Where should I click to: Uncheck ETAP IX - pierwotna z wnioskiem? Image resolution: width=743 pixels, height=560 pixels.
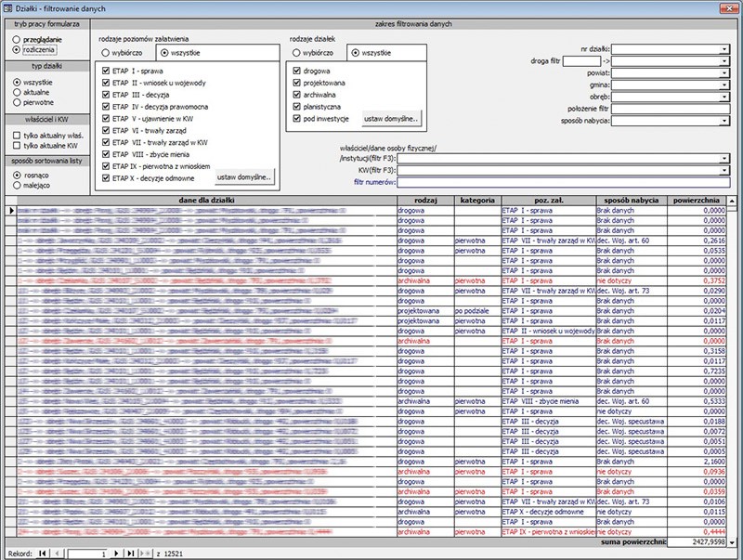pos(106,166)
